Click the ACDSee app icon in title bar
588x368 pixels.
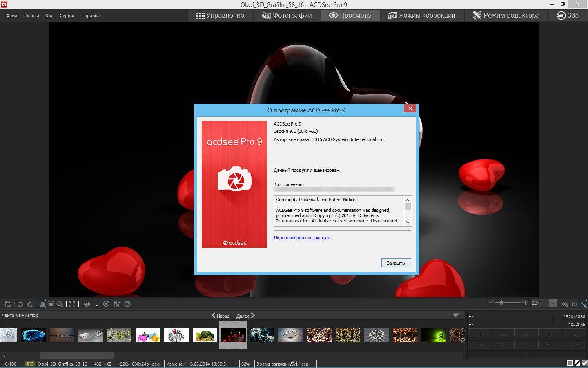tap(4, 4)
